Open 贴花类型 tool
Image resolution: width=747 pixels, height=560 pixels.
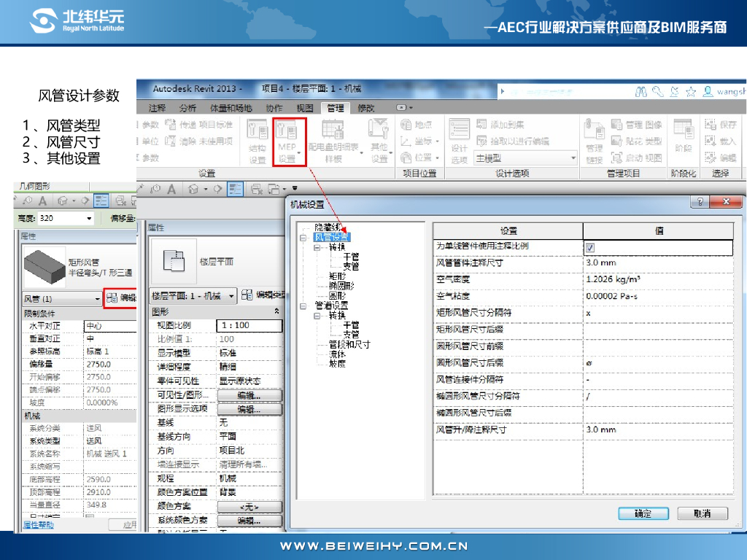tap(636, 141)
